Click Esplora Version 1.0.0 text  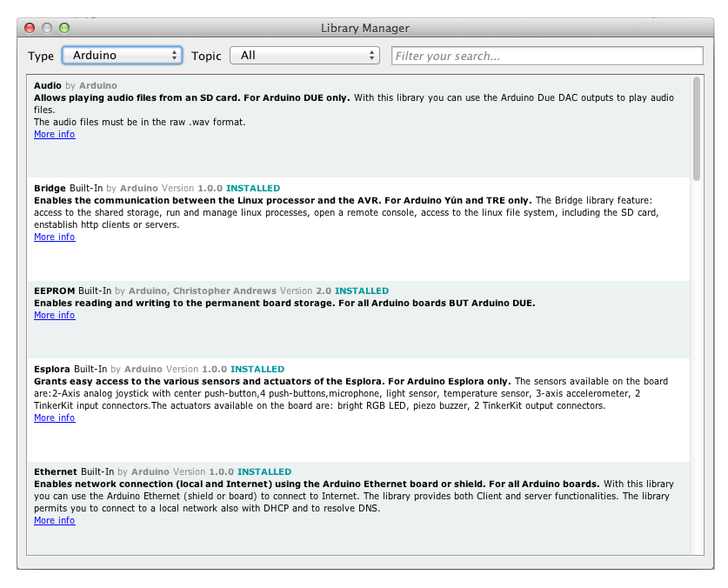click(x=197, y=370)
